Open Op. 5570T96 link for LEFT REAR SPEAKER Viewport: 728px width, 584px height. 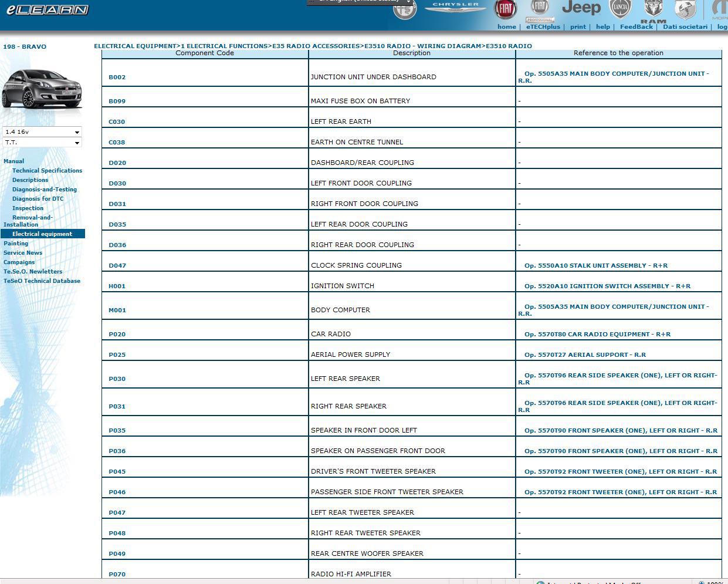click(618, 379)
